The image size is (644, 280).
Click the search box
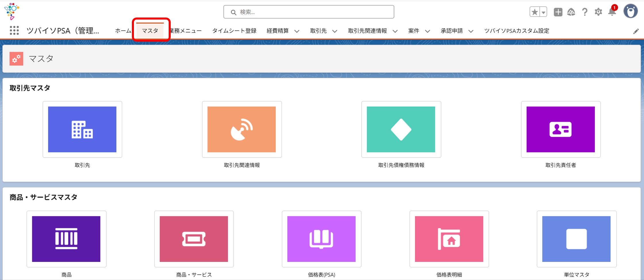[309, 12]
